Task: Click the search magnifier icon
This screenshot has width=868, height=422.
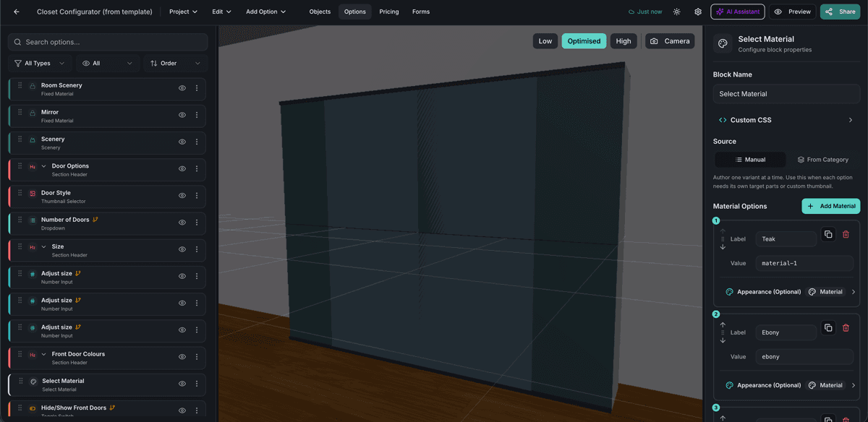Action: (x=18, y=42)
